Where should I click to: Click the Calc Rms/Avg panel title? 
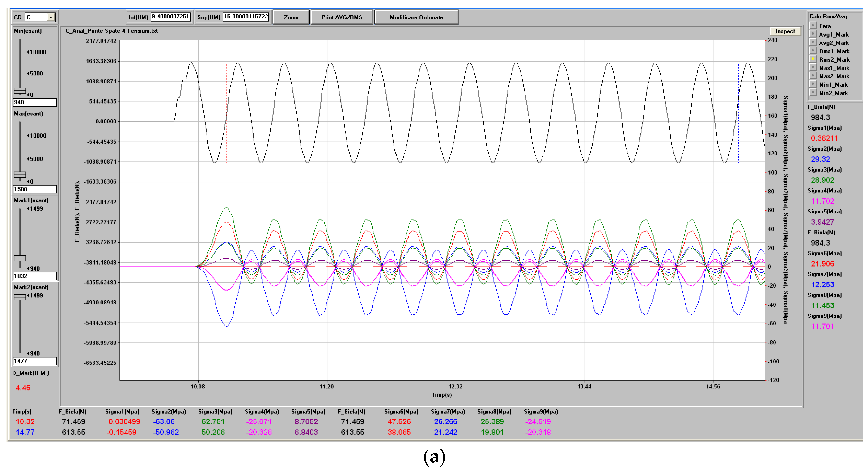[828, 17]
